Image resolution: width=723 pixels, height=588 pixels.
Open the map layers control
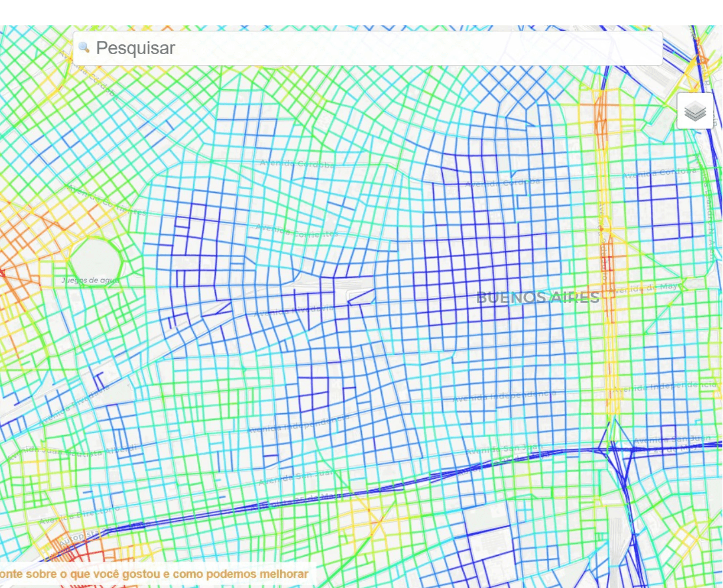click(x=695, y=111)
